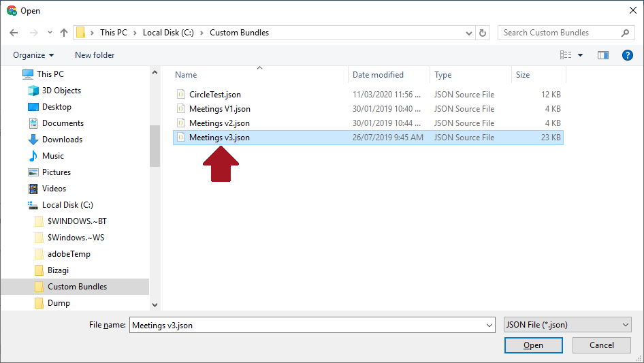Image resolution: width=644 pixels, height=363 pixels.
Task: Create a New folder
Action: [95, 55]
